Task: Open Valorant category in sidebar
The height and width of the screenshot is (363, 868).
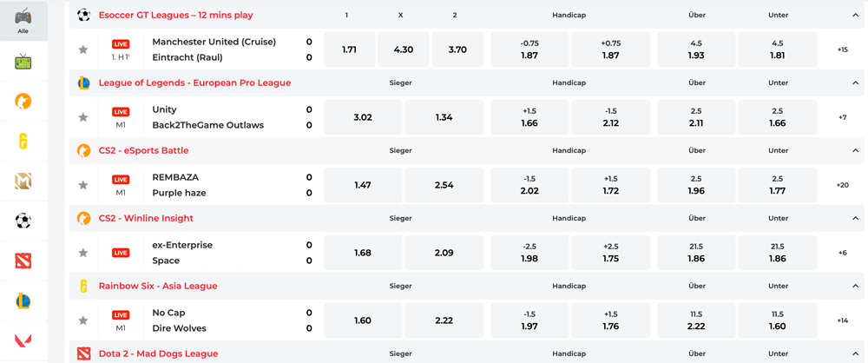Action: pyautogui.click(x=23, y=340)
